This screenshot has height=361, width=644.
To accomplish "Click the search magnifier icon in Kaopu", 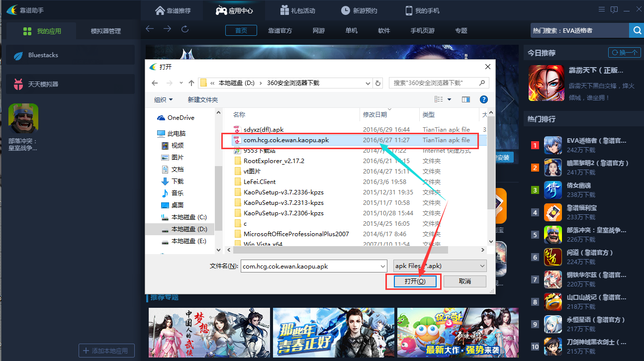I will 637,30.
